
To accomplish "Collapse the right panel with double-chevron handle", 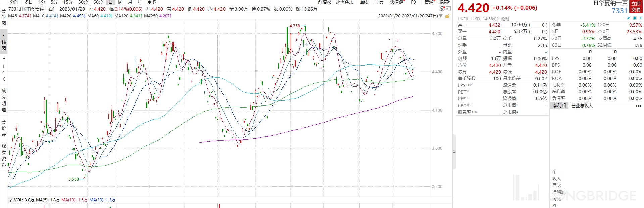I will click(x=454, y=152).
